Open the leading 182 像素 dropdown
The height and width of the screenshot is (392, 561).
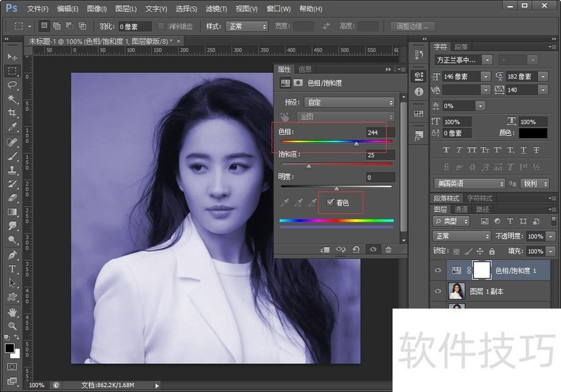click(x=543, y=76)
